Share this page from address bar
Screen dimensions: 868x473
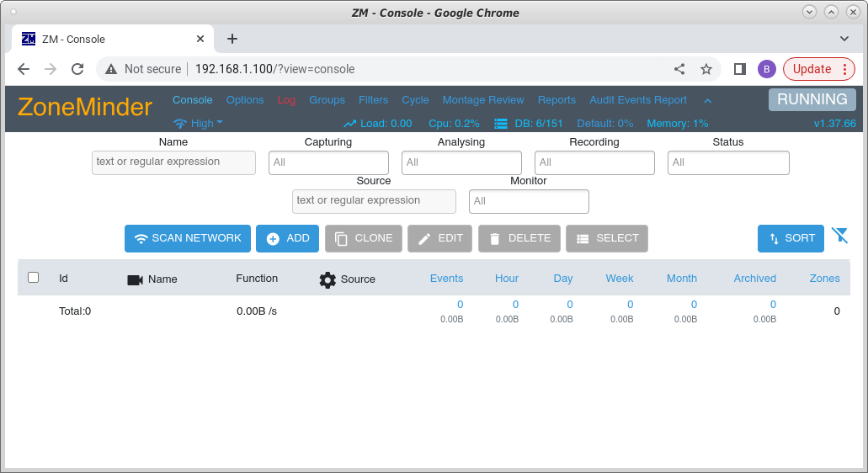(x=679, y=69)
